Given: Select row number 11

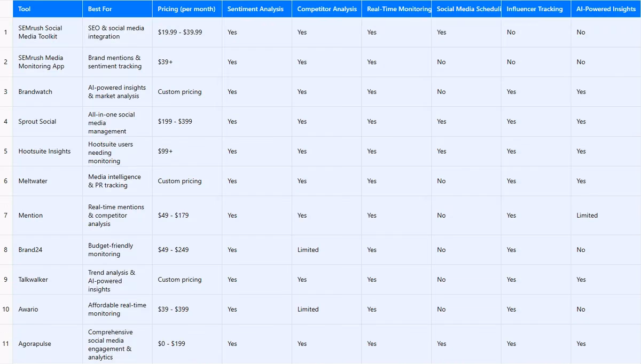Looking at the screenshot, I should tap(6, 344).
